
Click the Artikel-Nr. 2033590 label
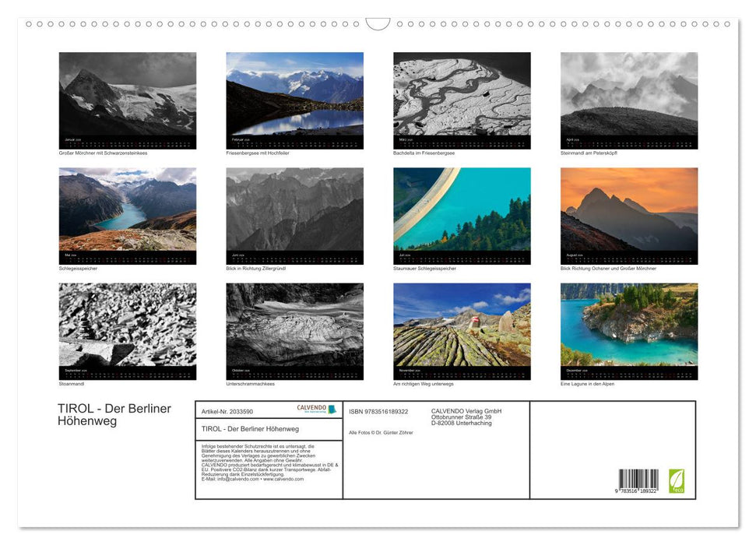(227, 411)
